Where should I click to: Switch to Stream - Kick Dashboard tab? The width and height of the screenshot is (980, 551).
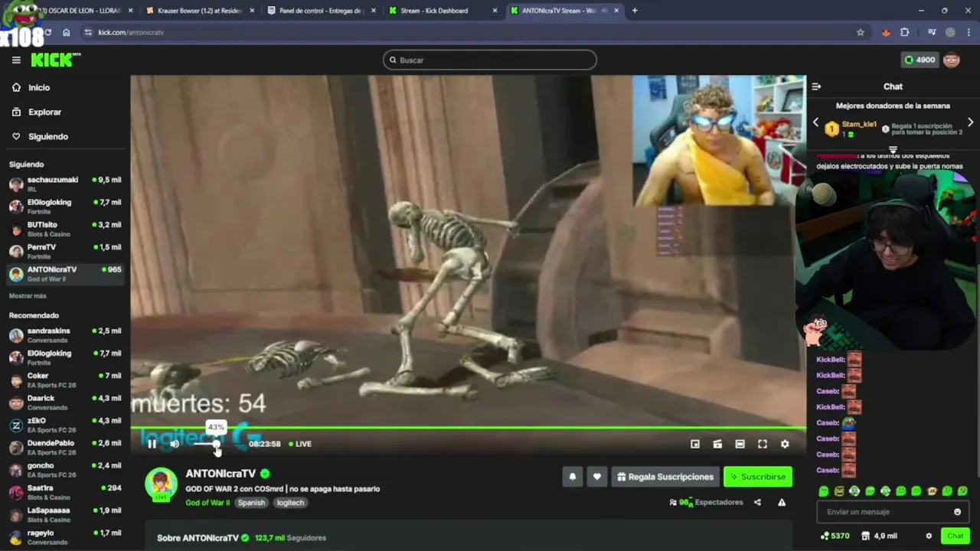point(443,11)
